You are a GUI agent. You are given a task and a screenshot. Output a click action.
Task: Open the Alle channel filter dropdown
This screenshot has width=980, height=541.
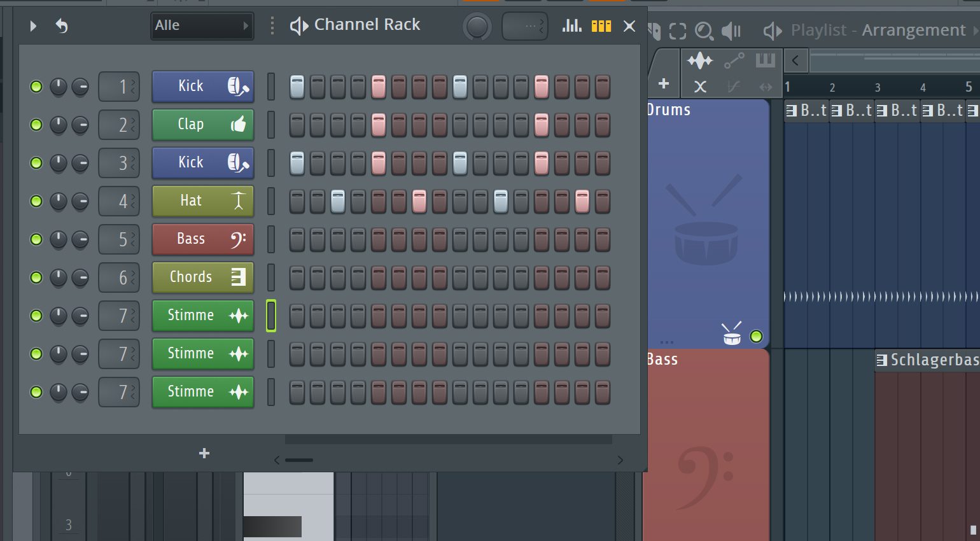[x=202, y=26]
